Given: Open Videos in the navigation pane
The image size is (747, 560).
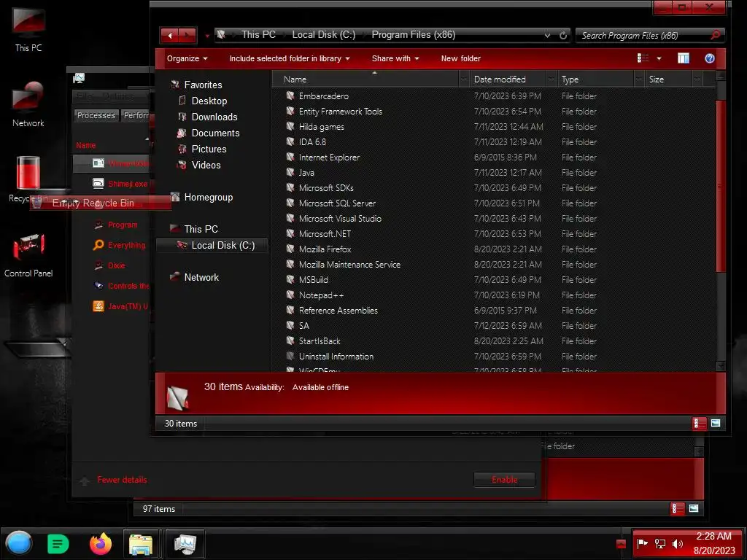Looking at the screenshot, I should pos(206,166).
